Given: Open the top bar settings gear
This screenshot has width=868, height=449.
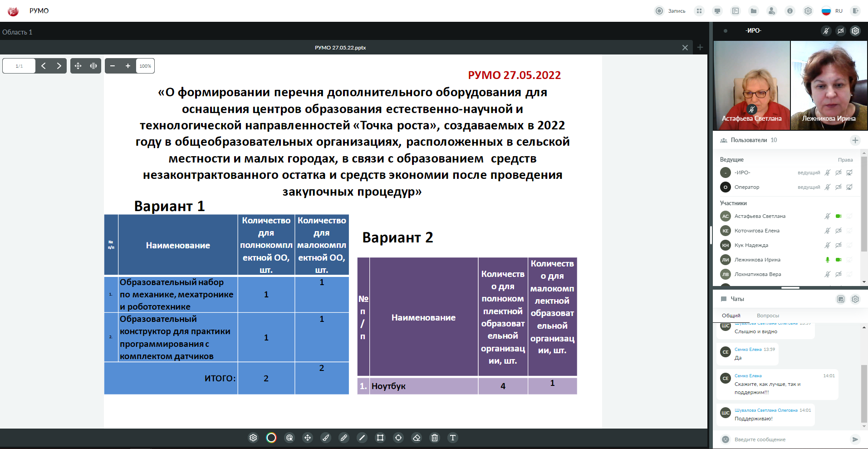Looking at the screenshot, I should pyautogui.click(x=808, y=11).
